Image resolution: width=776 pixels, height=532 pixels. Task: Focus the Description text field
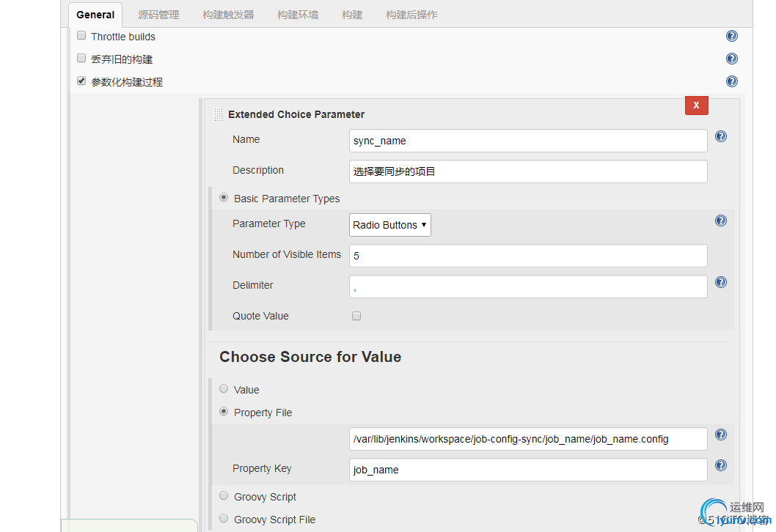tap(528, 171)
